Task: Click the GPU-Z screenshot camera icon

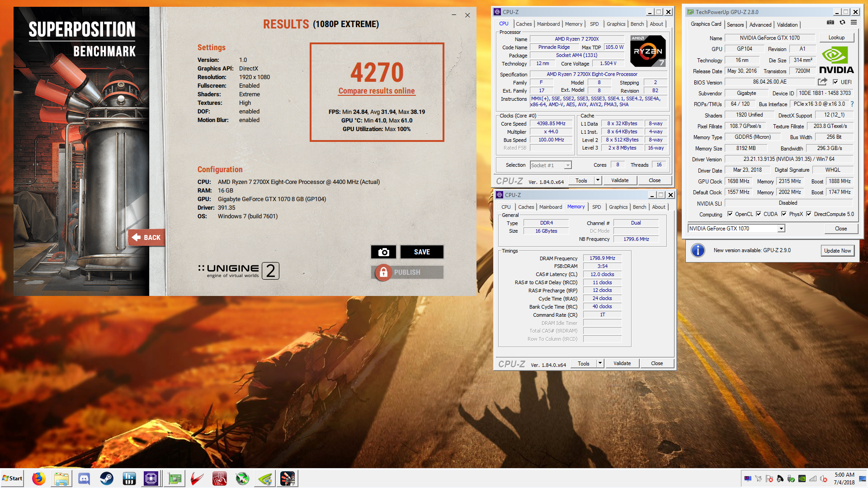Action: pyautogui.click(x=830, y=22)
